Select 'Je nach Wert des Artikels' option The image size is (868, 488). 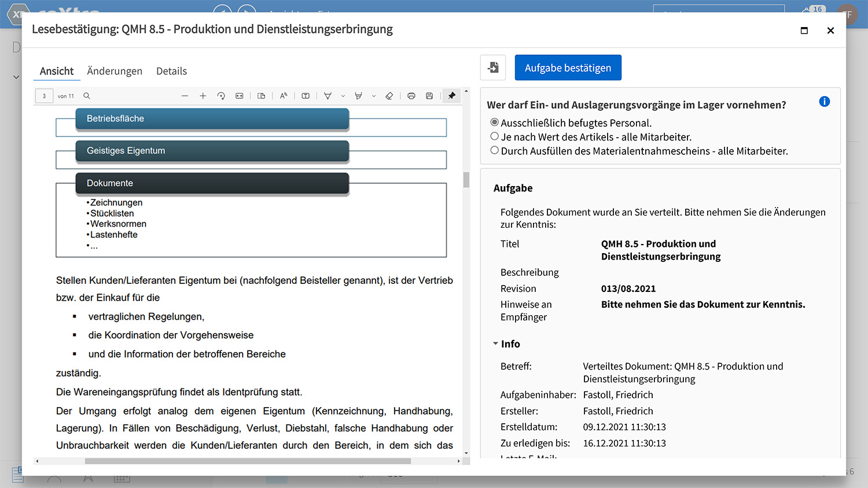point(495,136)
